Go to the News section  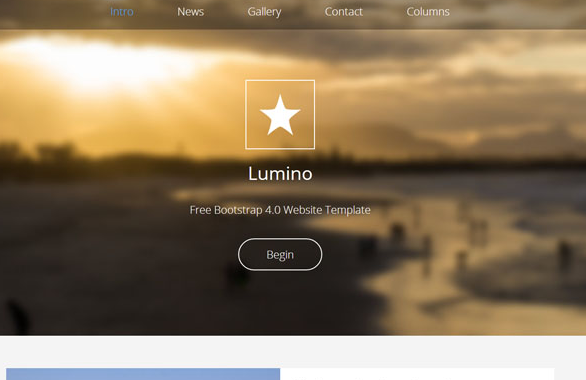pyautogui.click(x=191, y=12)
